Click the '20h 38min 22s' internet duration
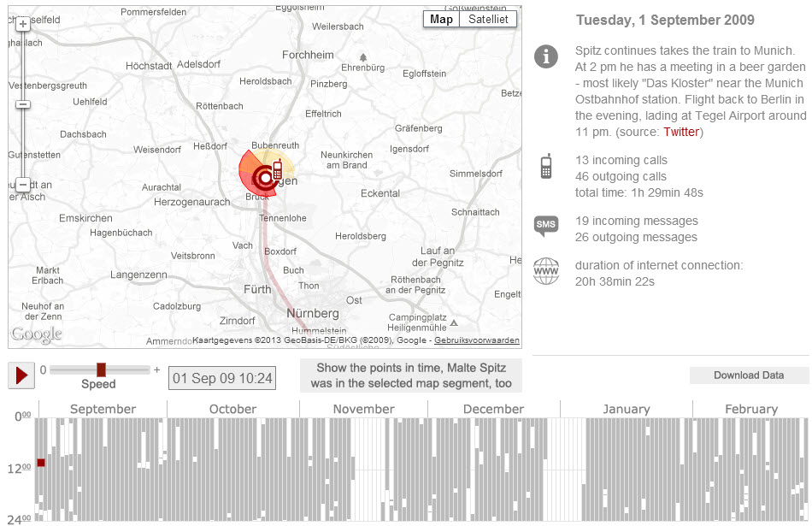 click(615, 281)
